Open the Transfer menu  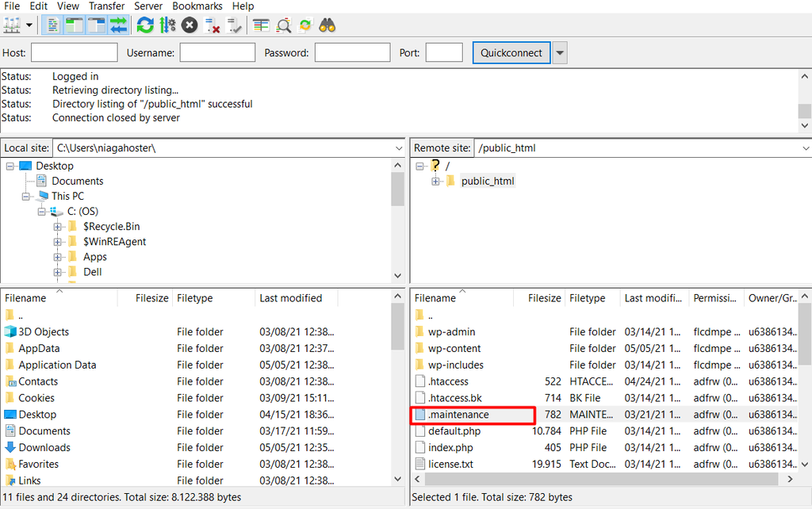pyautogui.click(x=106, y=6)
